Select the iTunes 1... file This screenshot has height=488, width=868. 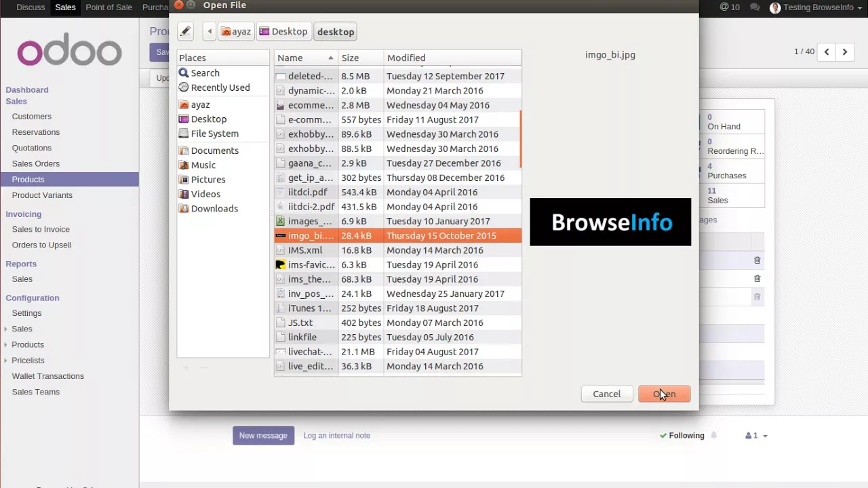(x=397, y=308)
